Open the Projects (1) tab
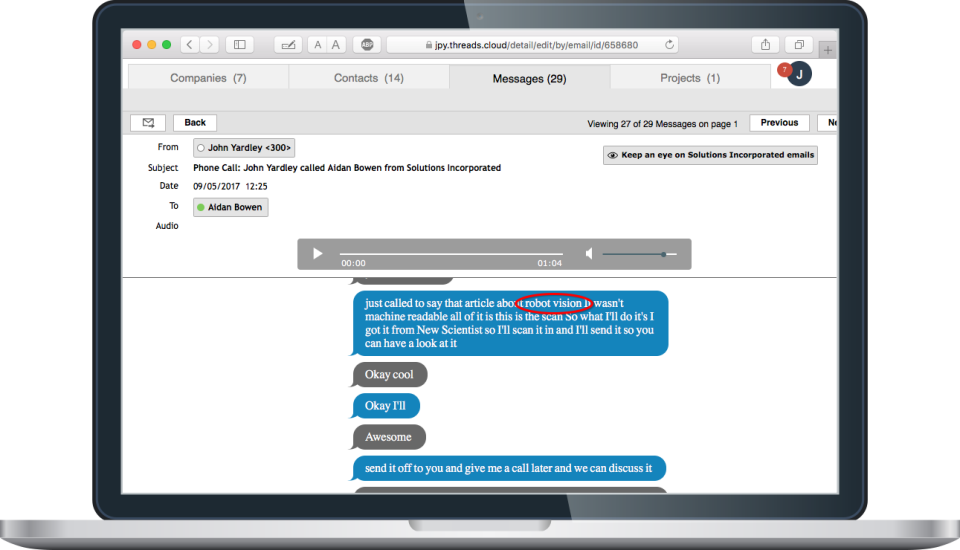The height and width of the screenshot is (550, 960). [x=690, y=78]
